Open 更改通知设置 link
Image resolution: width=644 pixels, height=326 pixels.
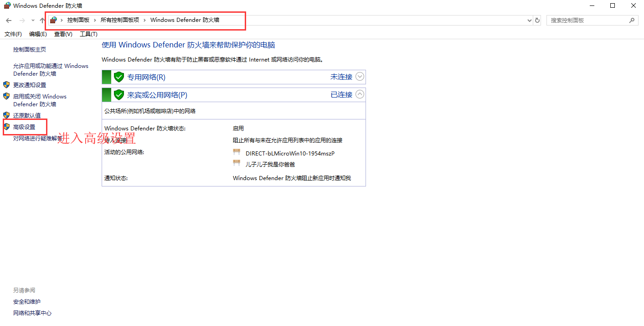pyautogui.click(x=30, y=85)
